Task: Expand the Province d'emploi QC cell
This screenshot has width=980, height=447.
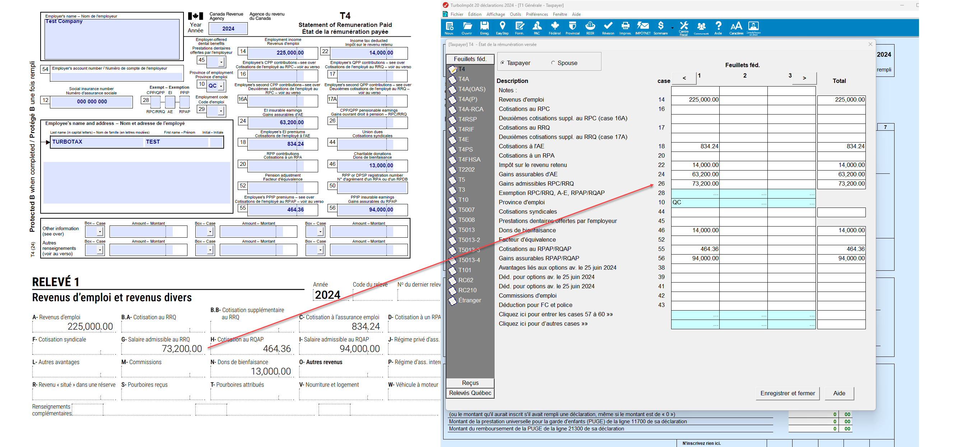Action: tap(695, 202)
